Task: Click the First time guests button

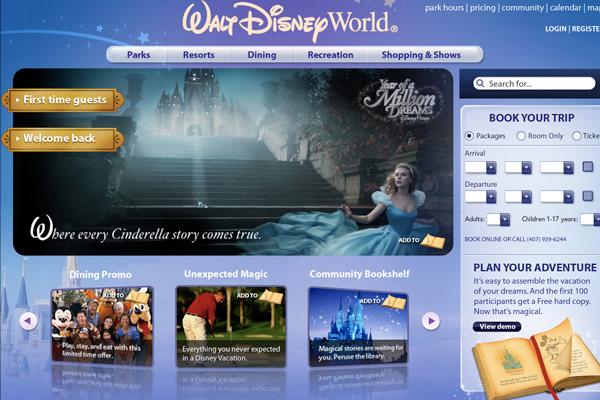Action: [x=62, y=100]
